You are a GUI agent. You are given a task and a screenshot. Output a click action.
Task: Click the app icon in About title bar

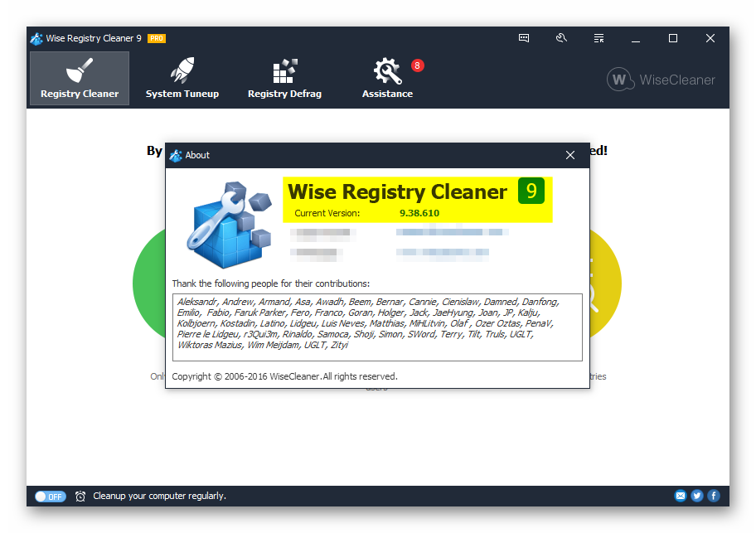click(x=176, y=155)
